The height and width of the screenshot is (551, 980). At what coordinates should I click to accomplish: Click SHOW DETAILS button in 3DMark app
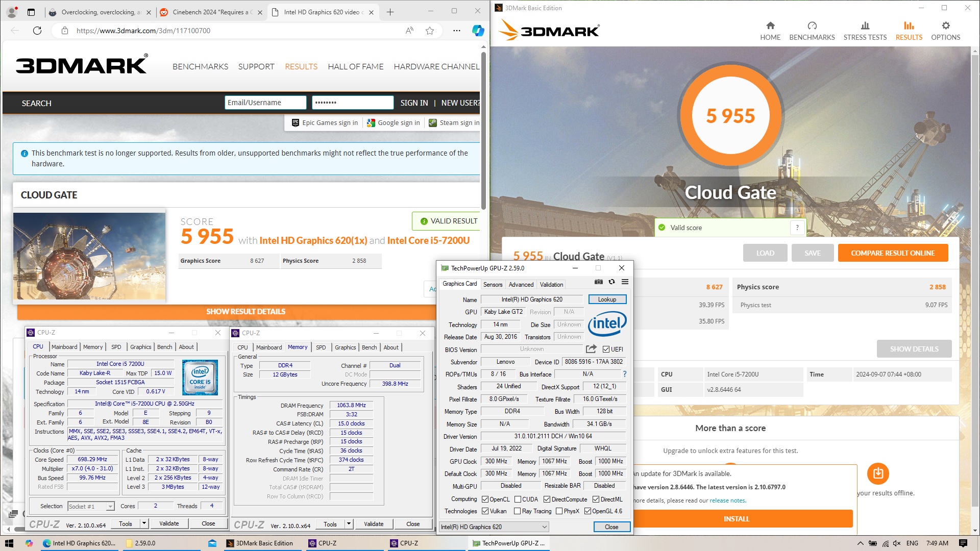914,349
